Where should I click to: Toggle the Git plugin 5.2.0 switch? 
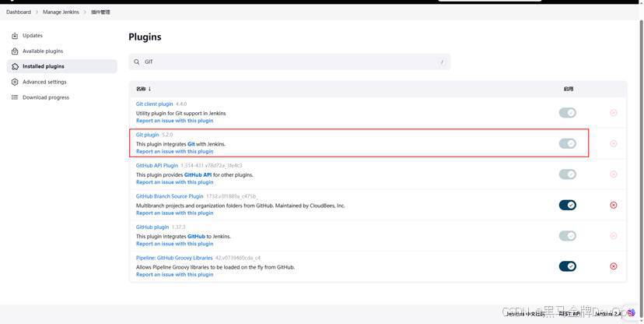pyautogui.click(x=568, y=143)
